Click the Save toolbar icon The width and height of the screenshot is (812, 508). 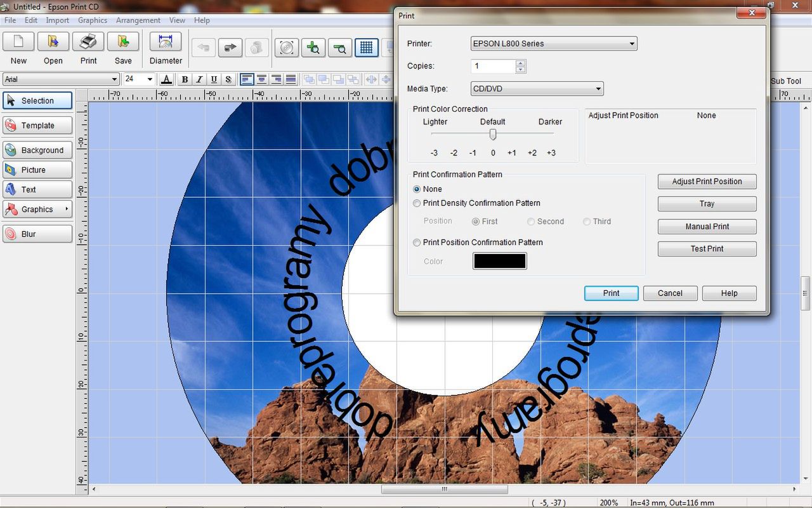click(123, 42)
